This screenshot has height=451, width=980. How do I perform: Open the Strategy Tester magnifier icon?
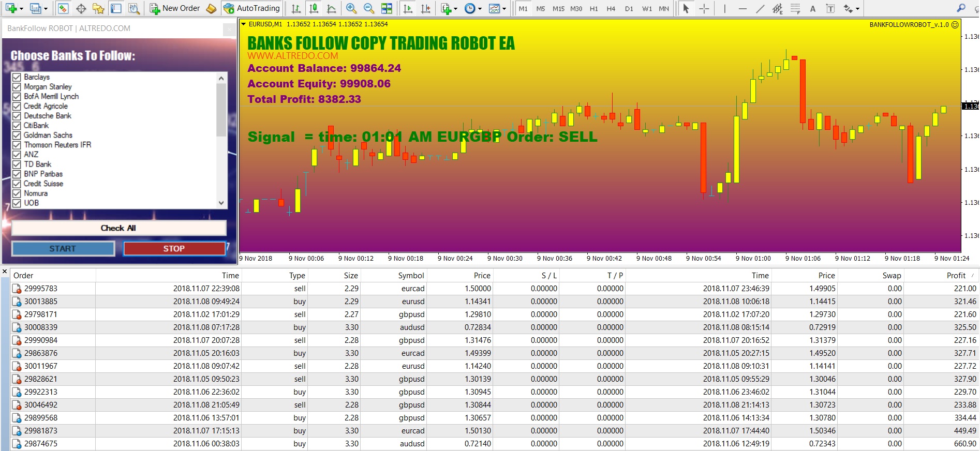coord(134,8)
